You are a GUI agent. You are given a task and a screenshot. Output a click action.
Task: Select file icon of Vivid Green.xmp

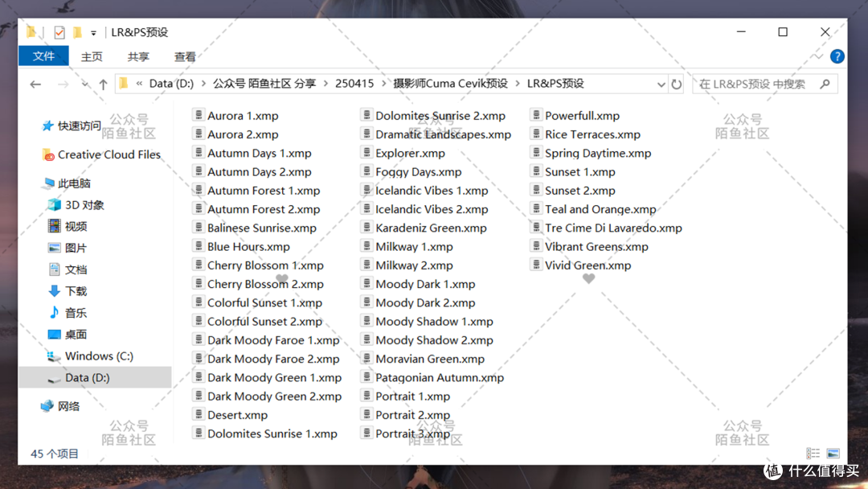pyautogui.click(x=536, y=265)
